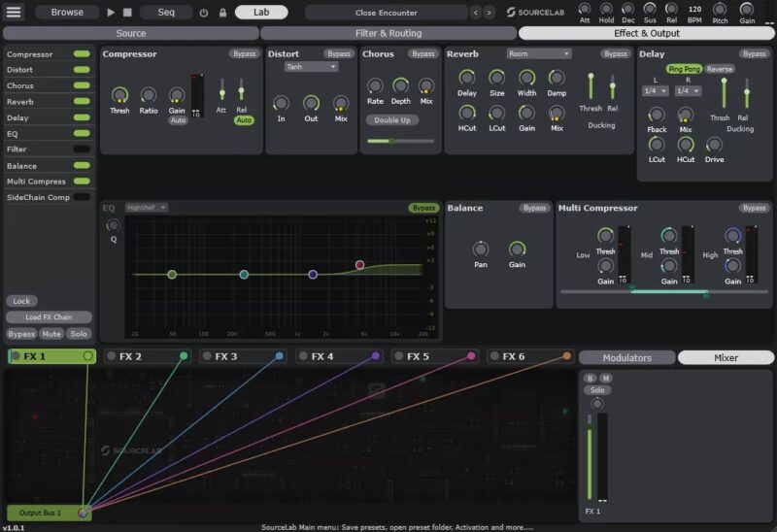The image size is (777, 532).
Task: Click the Delay Drive knob
Action: tap(714, 145)
